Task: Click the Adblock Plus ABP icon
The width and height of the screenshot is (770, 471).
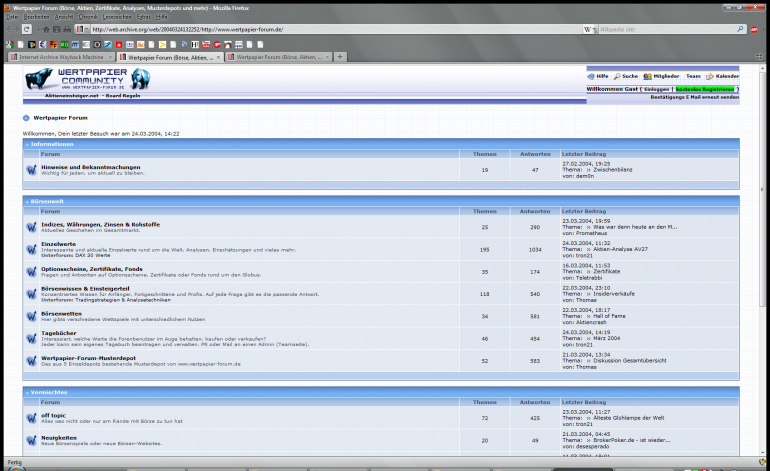Action: pyautogui.click(x=754, y=29)
